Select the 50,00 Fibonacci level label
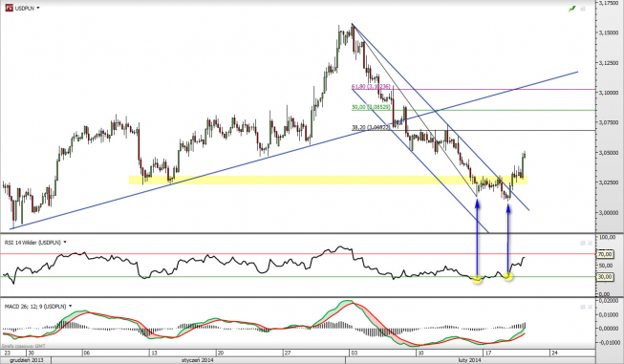624x364 pixels. pyautogui.click(x=371, y=107)
